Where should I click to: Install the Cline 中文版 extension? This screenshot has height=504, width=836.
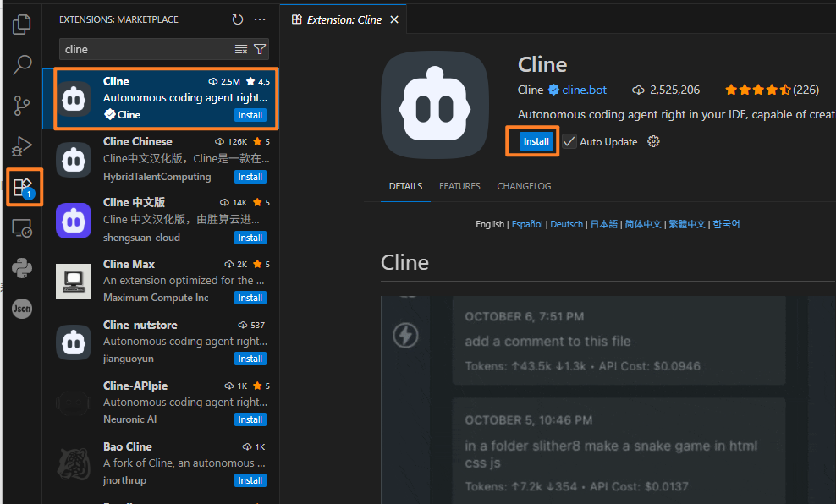(250, 238)
